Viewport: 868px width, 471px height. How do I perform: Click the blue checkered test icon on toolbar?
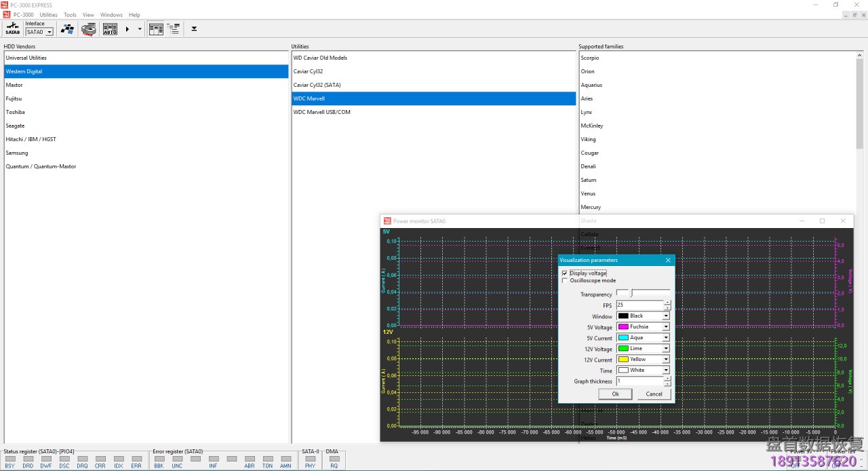pos(67,29)
